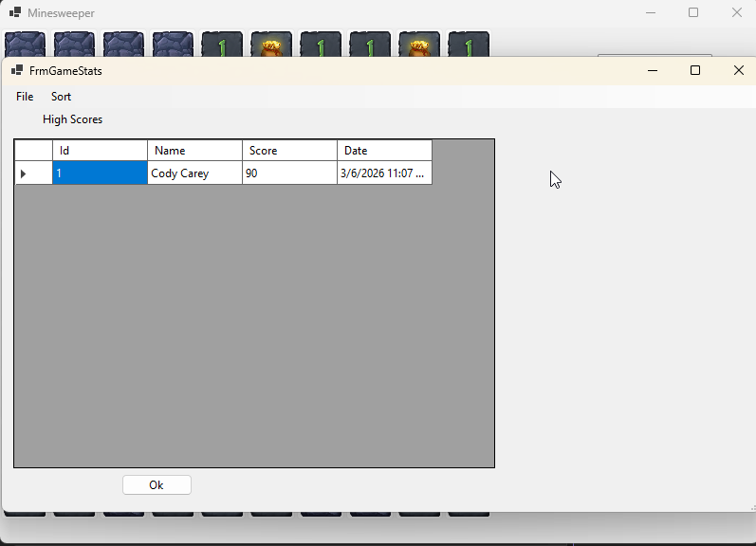Minimize the FrmGameStats window
This screenshot has width=756, height=546.
tap(653, 70)
